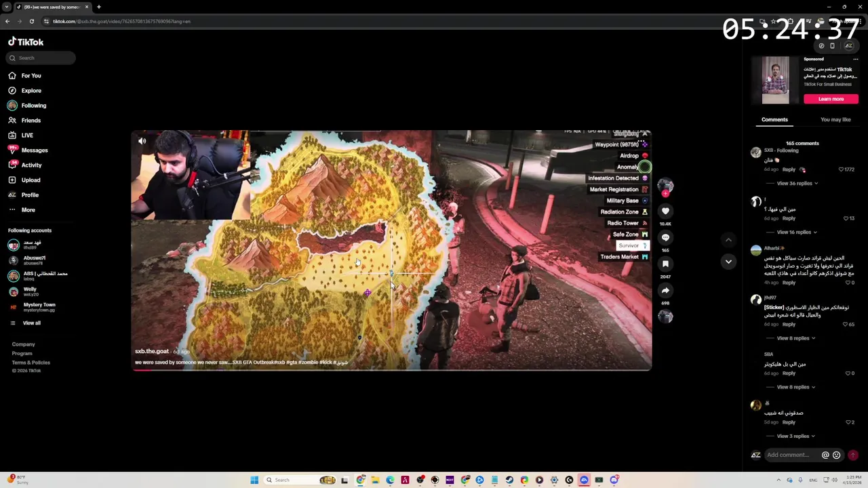The width and height of the screenshot is (868, 488).
Task: Click browser back button
Action: point(7,21)
